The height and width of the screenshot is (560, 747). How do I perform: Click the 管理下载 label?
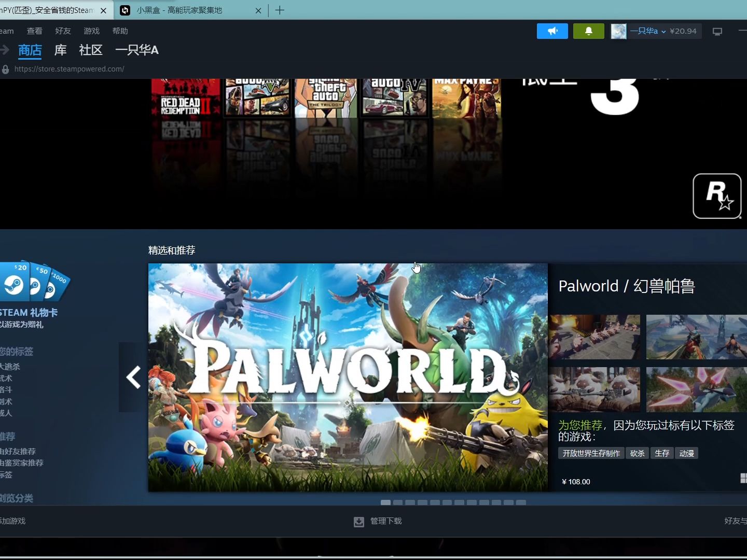[x=386, y=521]
